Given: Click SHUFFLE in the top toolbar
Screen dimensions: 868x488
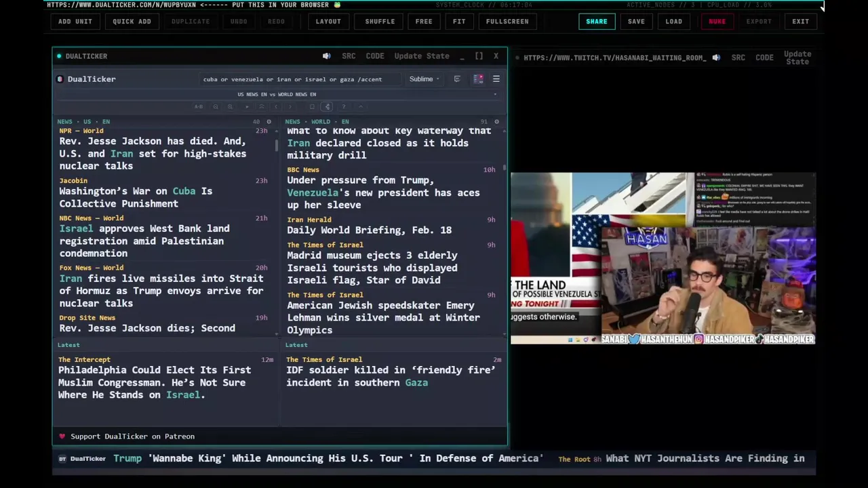Looking at the screenshot, I should (x=380, y=21).
